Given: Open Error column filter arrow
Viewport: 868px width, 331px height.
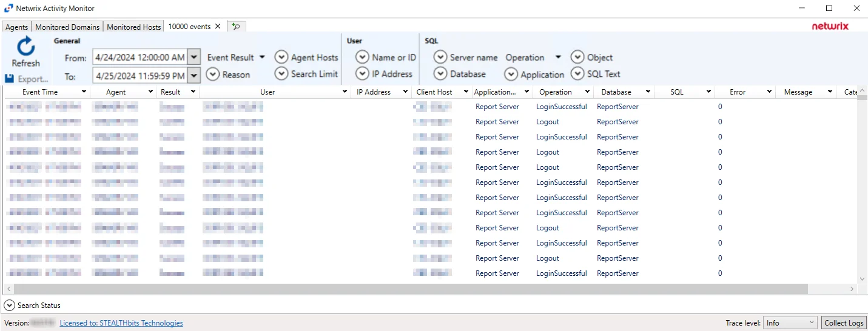Looking at the screenshot, I should [x=769, y=92].
